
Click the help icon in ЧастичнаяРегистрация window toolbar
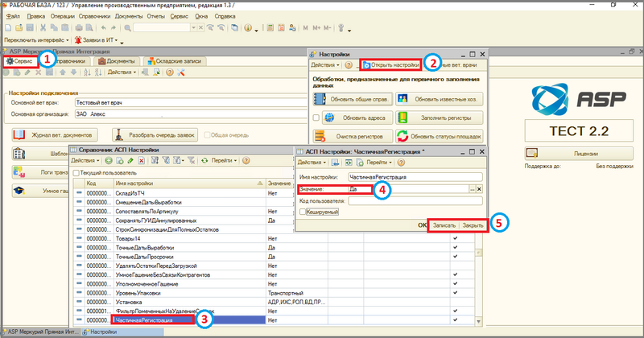click(x=401, y=163)
